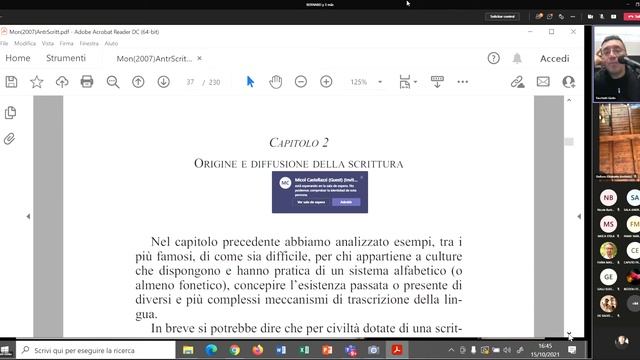Screen dimensions: 640x360
Task: Select participant avatar NB
Action: [x=608, y=198]
